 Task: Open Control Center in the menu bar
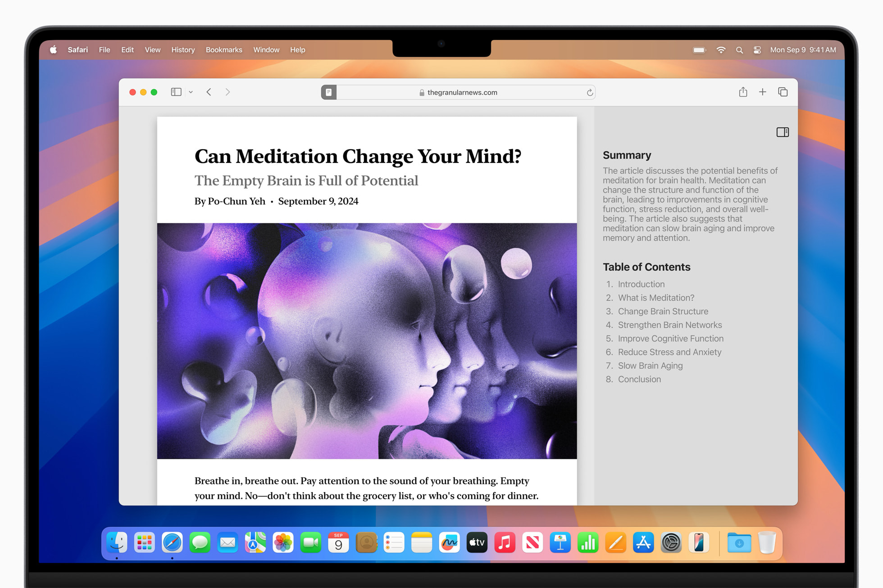click(x=757, y=50)
